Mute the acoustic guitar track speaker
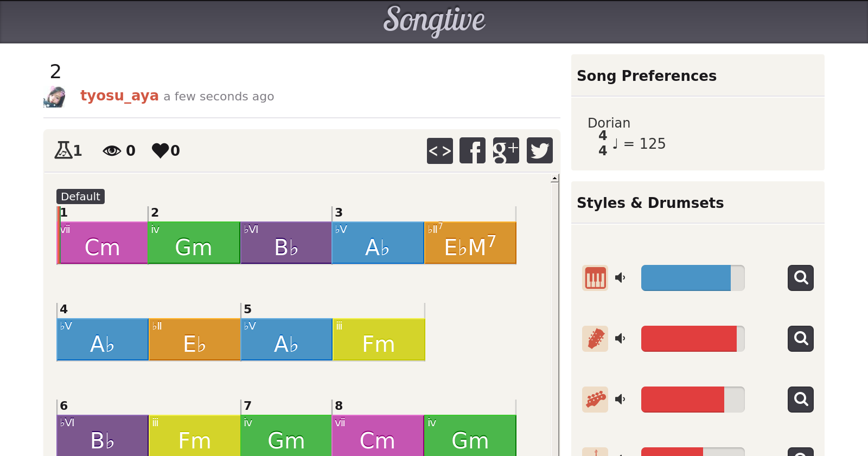The height and width of the screenshot is (456, 868). tap(620, 339)
